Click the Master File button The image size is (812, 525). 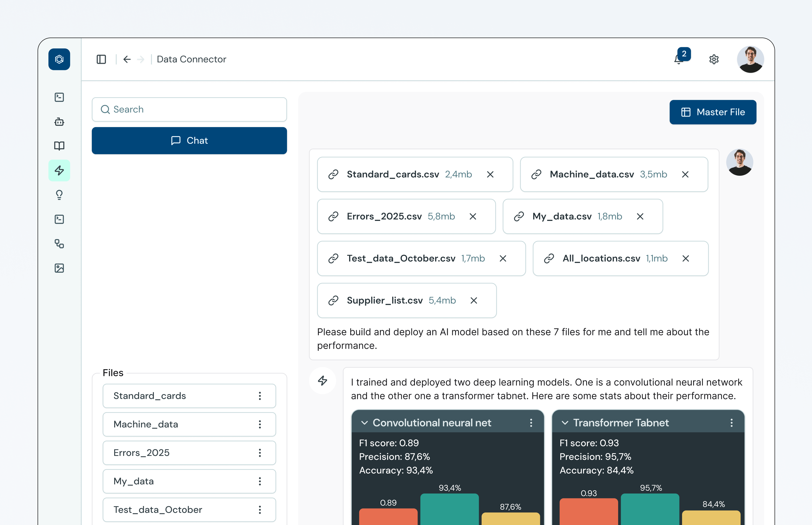point(713,112)
